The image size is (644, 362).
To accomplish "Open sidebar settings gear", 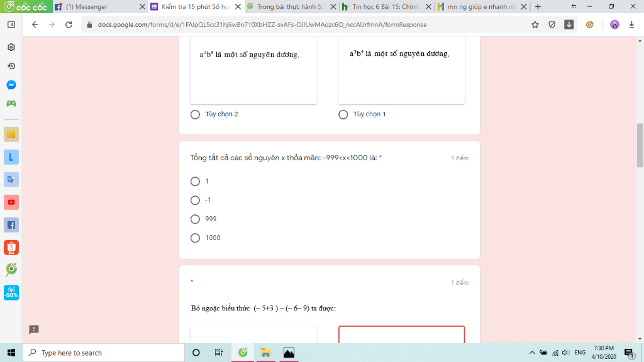I will (11, 47).
